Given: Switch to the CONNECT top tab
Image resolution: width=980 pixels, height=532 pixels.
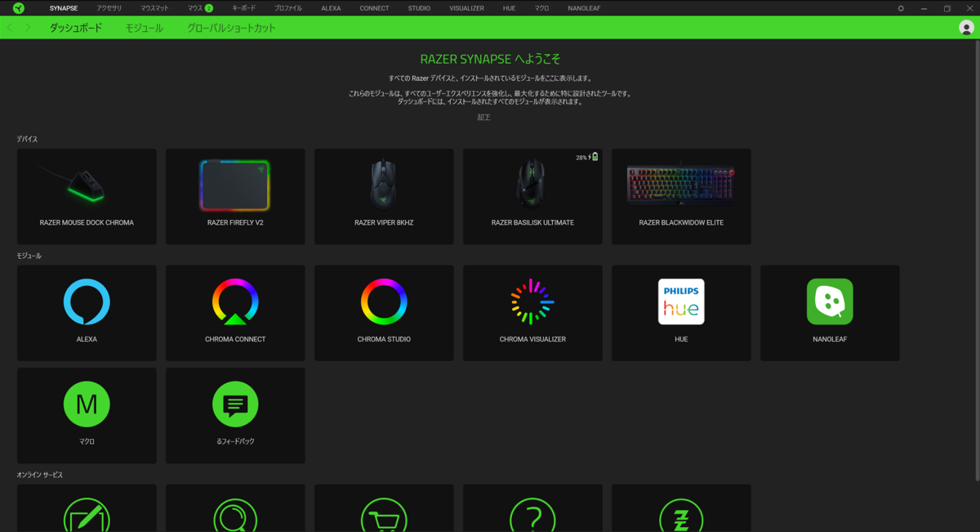Looking at the screenshot, I should click(374, 8).
